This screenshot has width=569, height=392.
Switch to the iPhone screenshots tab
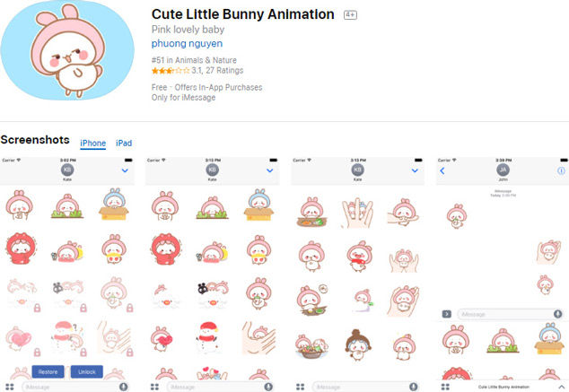[93, 144]
